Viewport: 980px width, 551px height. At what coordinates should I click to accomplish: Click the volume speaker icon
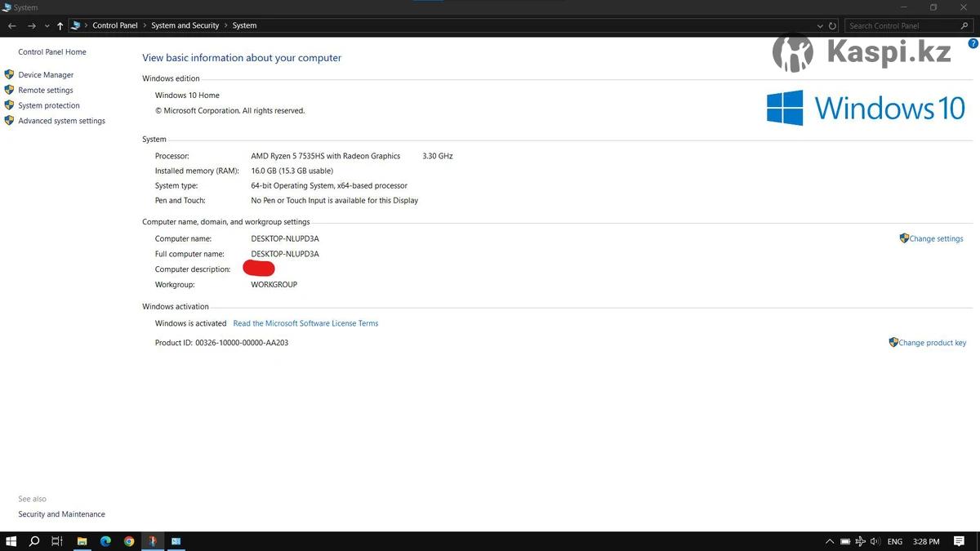tap(875, 541)
